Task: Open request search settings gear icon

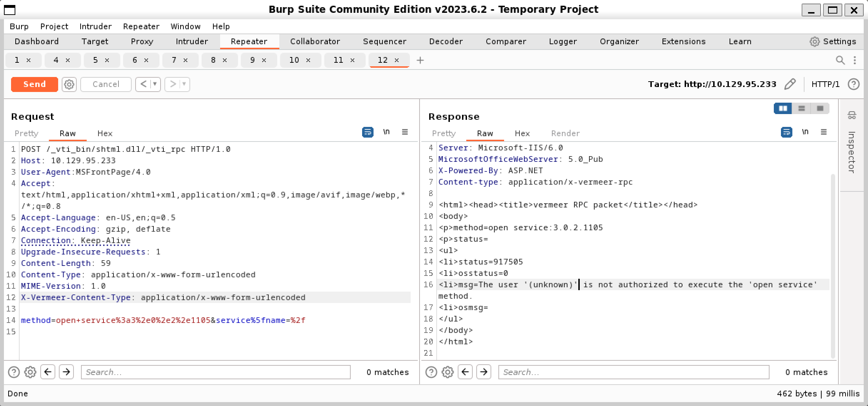Action: [x=30, y=372]
